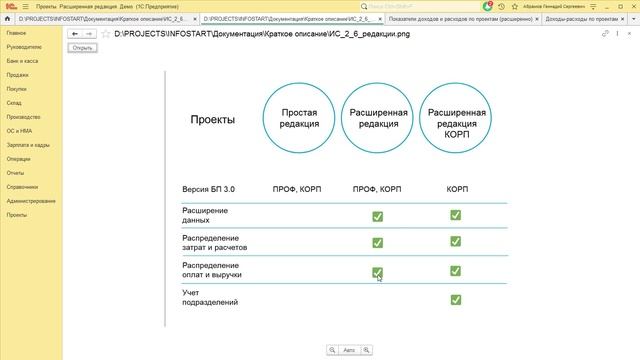The image size is (640, 360).
Task: Close the first ИС_2_6 file tab
Action: point(195,19)
